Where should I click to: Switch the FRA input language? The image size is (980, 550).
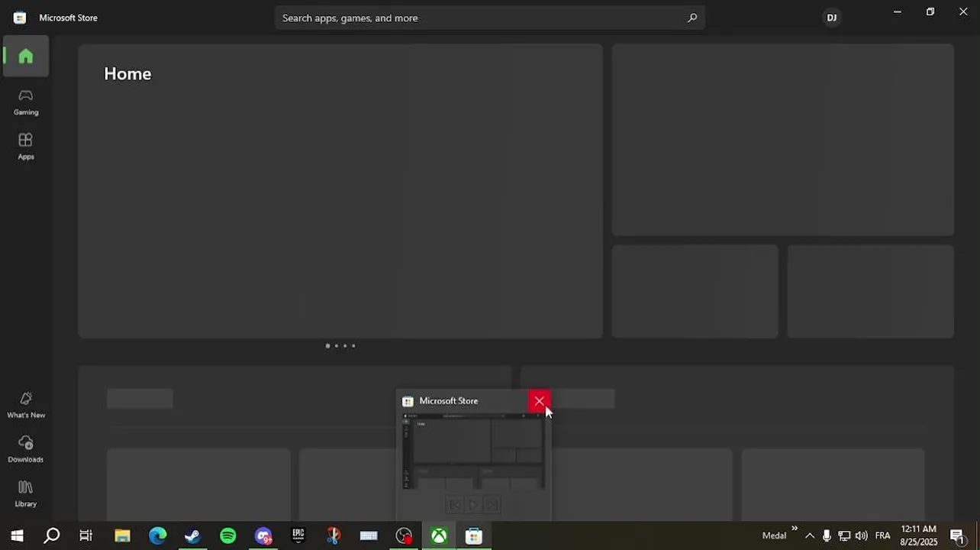882,536
